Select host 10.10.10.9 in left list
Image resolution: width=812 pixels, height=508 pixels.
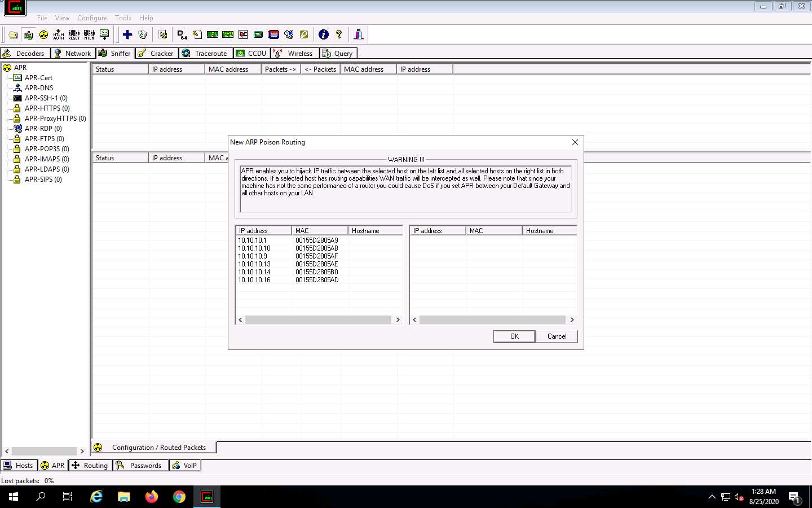coord(252,256)
